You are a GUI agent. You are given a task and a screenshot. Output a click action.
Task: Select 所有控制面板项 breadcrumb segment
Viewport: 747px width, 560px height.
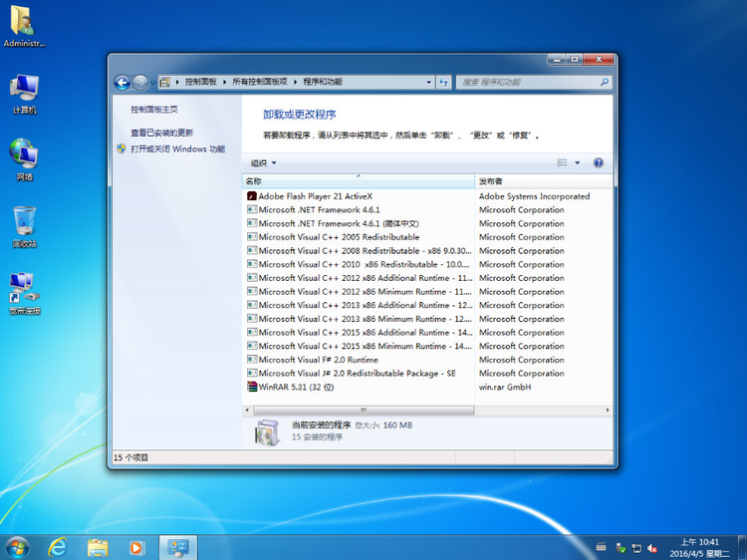pos(260,82)
